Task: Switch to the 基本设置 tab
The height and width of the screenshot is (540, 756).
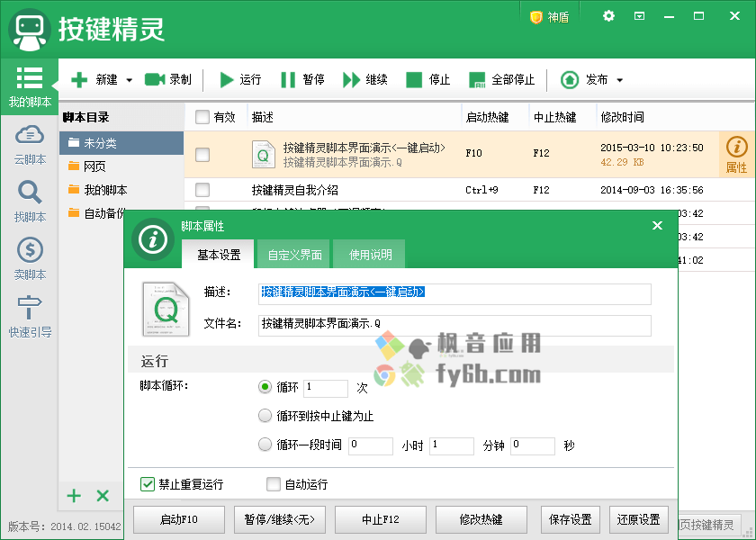Action: click(219, 254)
